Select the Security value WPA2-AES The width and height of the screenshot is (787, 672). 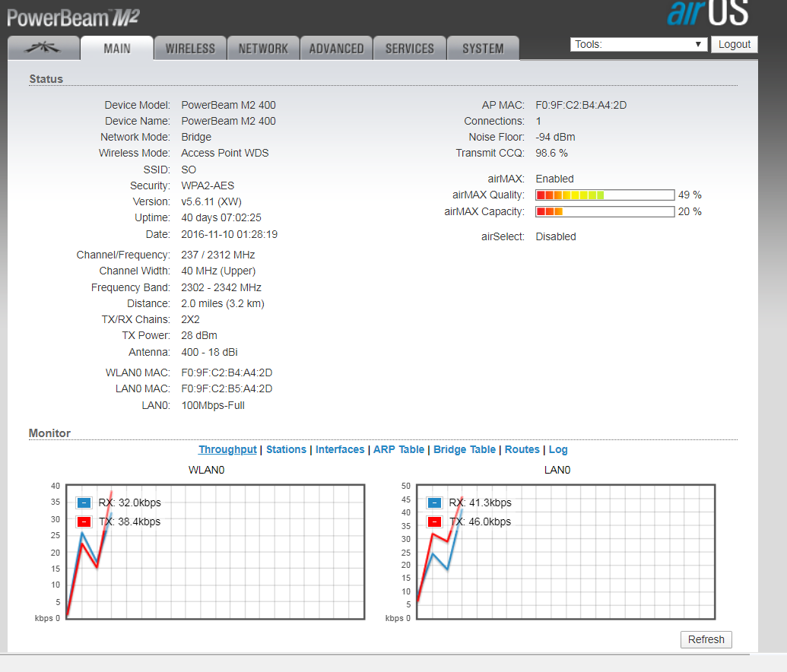pos(208,185)
